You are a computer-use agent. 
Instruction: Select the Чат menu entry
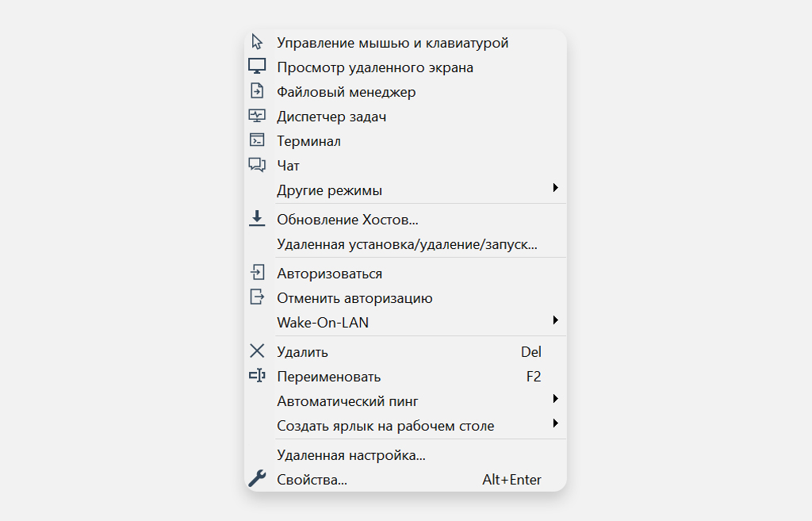(x=288, y=165)
